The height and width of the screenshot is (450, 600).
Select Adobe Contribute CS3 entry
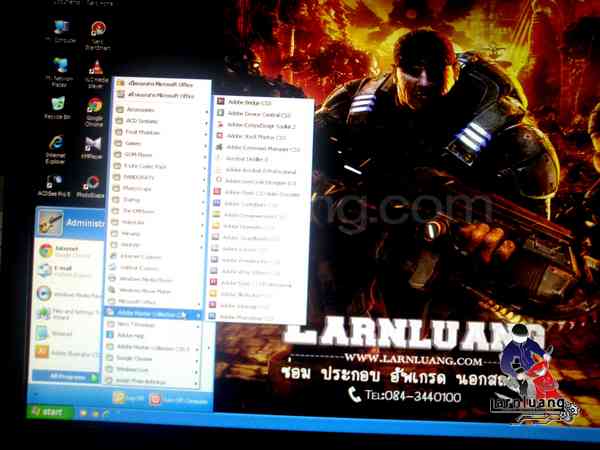pos(259,204)
